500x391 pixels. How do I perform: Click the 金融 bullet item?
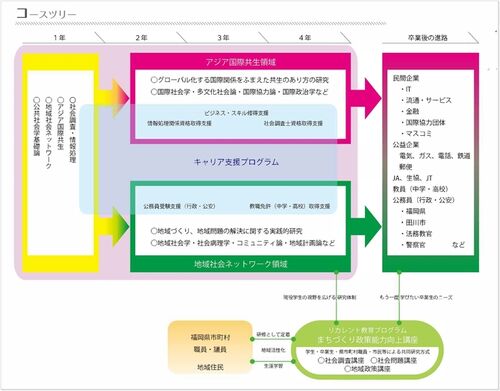[410, 111]
